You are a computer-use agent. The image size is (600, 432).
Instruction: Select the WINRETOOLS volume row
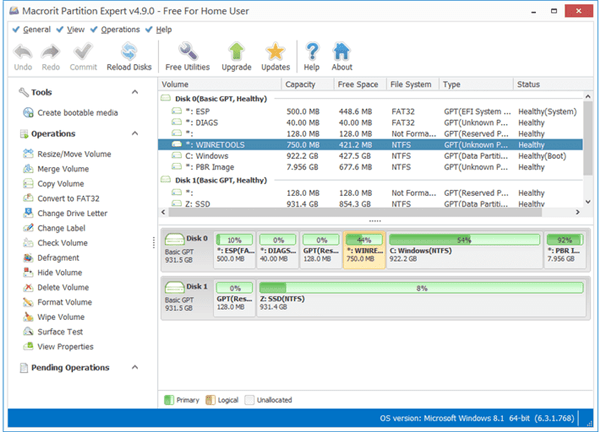pyautogui.click(x=370, y=145)
